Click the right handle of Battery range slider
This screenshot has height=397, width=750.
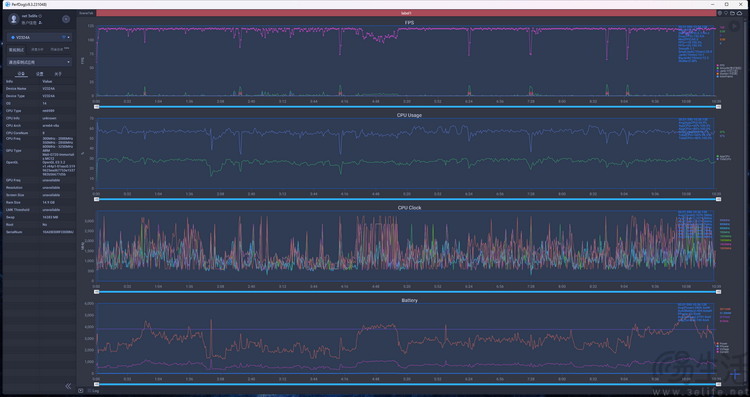click(x=718, y=384)
